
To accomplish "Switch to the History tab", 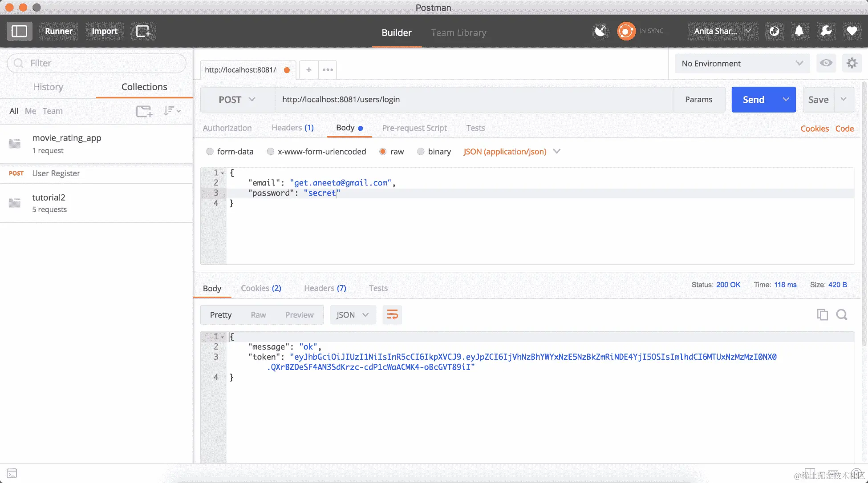I will 48,87.
